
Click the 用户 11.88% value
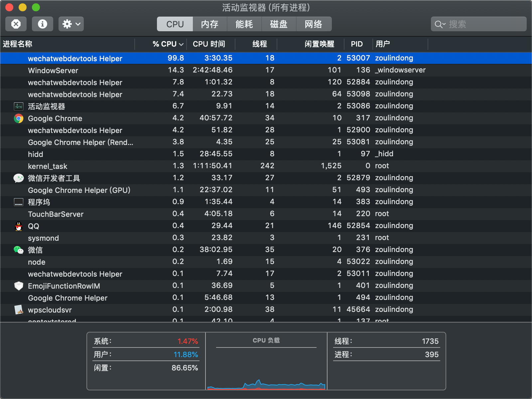coord(186,354)
